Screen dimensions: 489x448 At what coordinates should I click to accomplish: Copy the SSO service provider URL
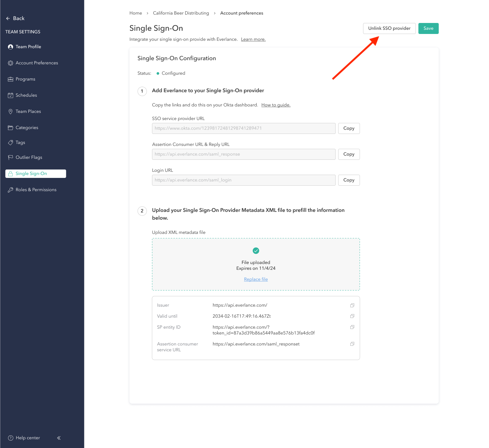pos(349,128)
